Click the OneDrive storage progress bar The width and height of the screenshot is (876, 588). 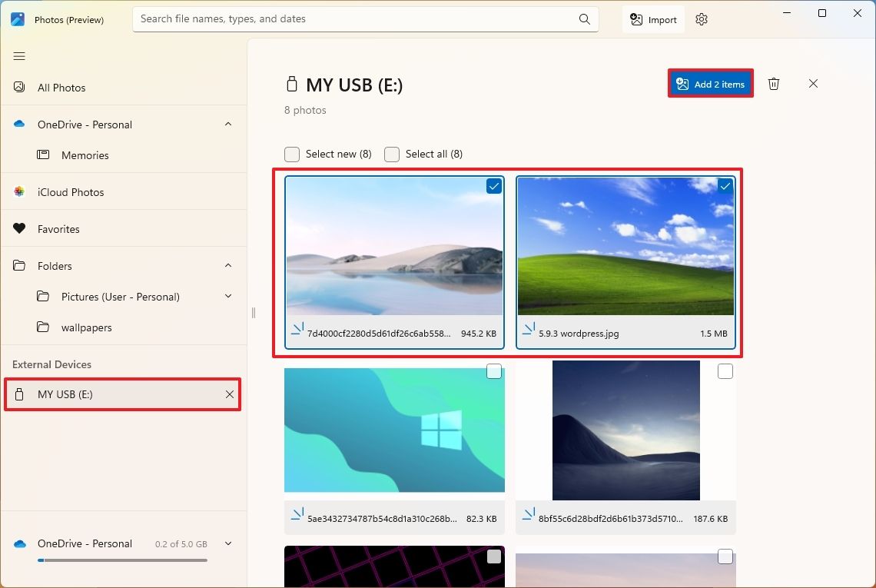pos(122,560)
